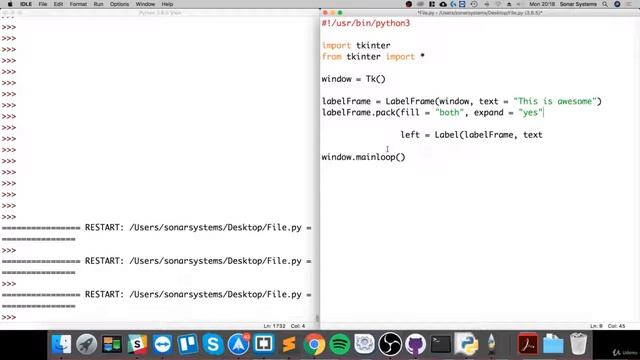This screenshot has width=640, height=360.
Task: Open Spark mail app with badge
Action: pyautogui.click(x=238, y=344)
